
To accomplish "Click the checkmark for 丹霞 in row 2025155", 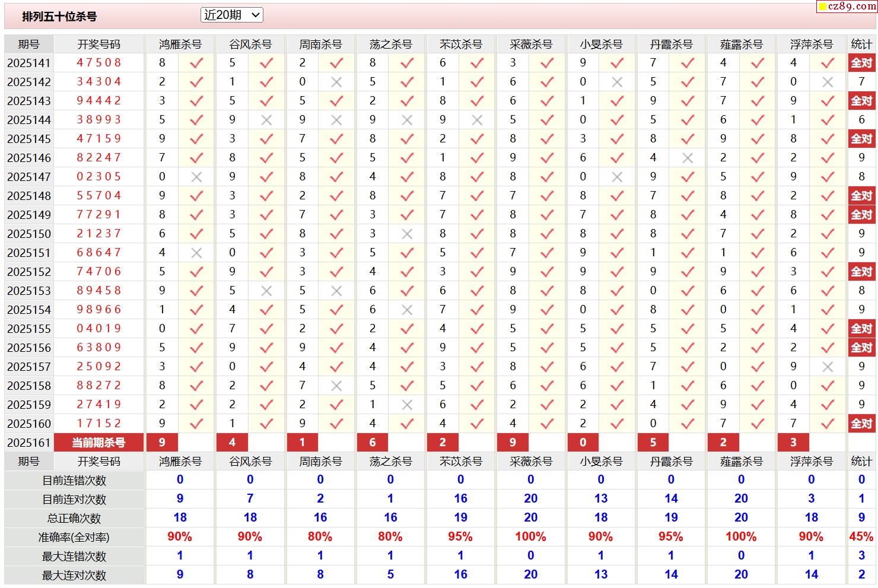I will click(688, 328).
